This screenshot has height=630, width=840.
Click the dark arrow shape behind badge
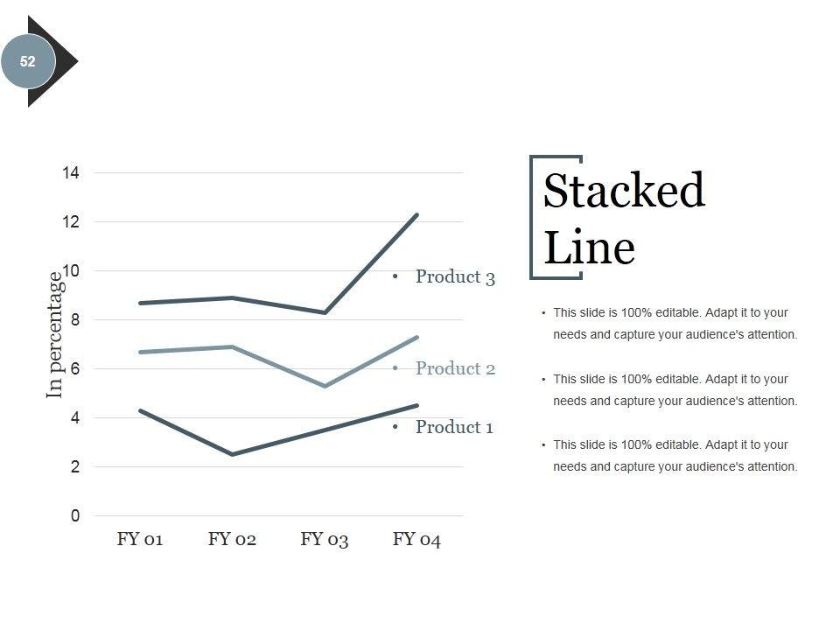point(65,61)
